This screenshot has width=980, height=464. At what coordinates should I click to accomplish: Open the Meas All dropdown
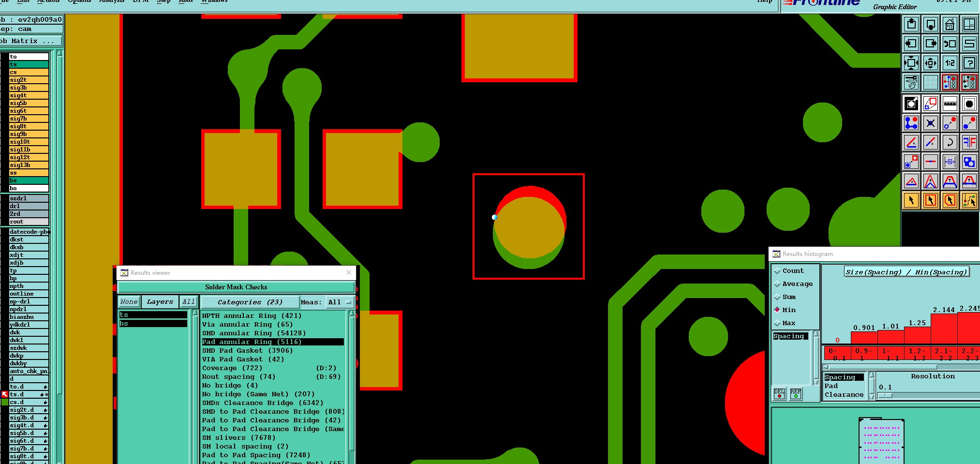[x=340, y=302]
